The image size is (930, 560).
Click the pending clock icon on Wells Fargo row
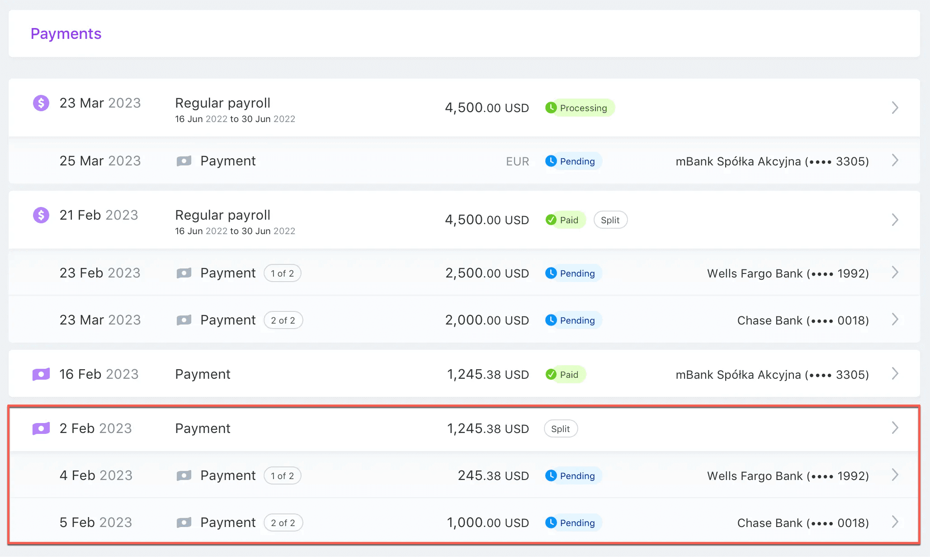pos(552,273)
